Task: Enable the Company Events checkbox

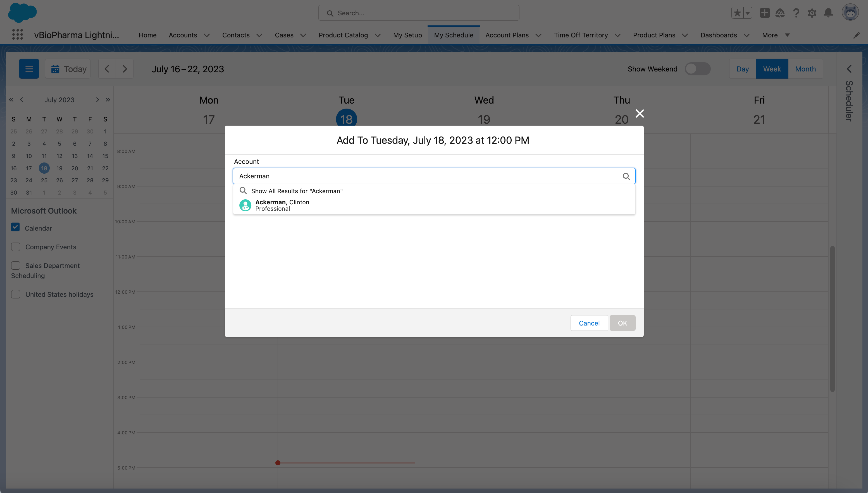Action: (16, 246)
